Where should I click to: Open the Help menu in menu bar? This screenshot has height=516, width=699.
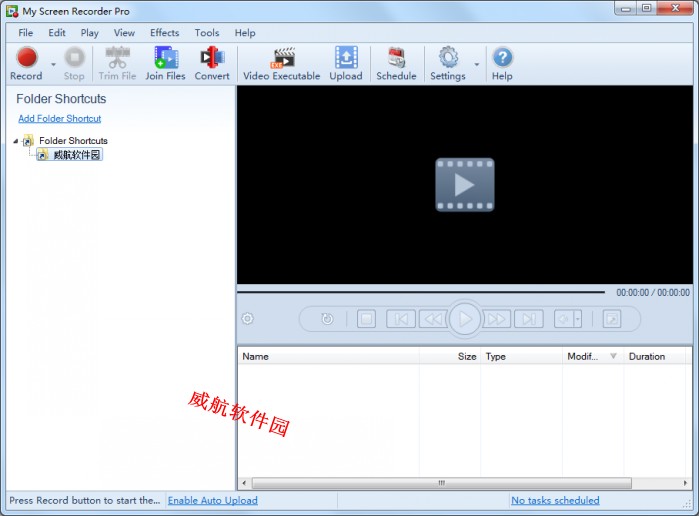coord(245,33)
